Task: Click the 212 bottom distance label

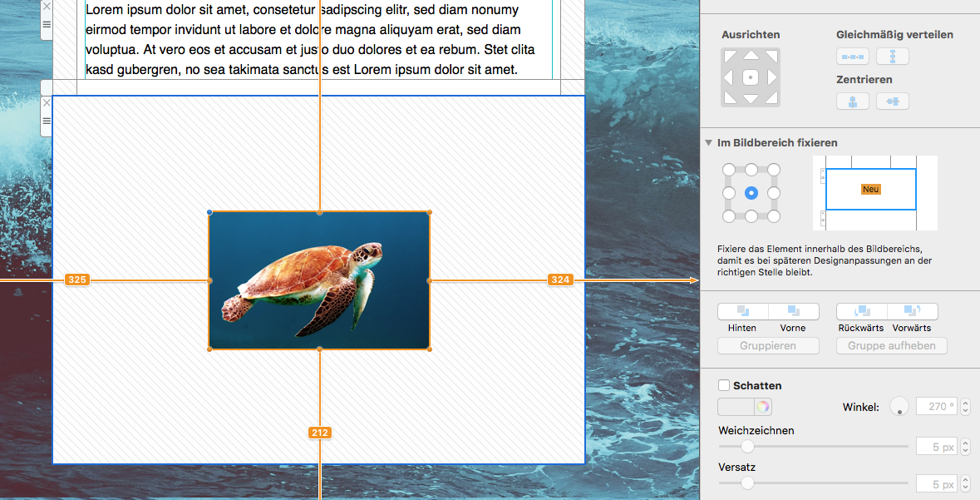Action: [x=319, y=433]
